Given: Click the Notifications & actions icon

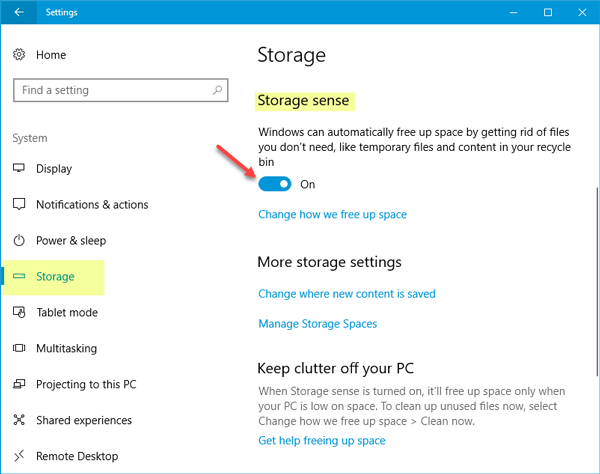Looking at the screenshot, I should pos(19,205).
